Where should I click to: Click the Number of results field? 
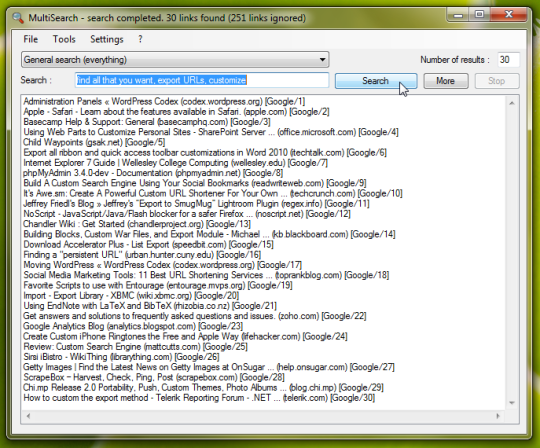pos(508,60)
